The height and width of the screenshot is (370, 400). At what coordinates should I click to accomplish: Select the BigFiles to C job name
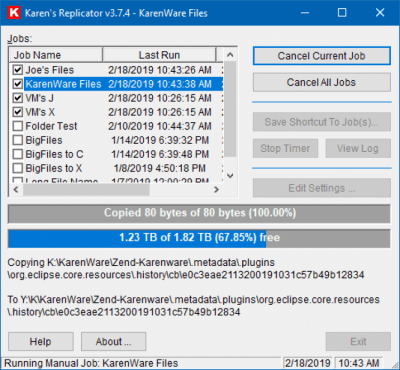(x=54, y=154)
